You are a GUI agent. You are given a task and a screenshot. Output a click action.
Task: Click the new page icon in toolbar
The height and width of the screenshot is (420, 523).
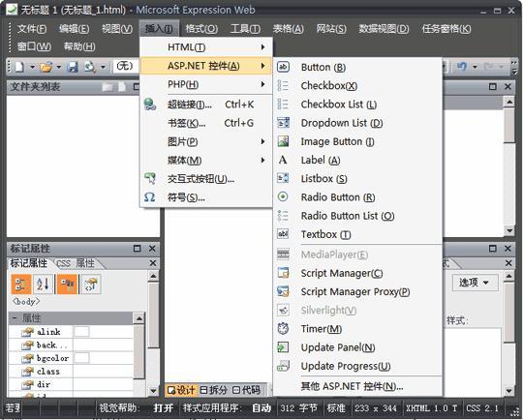click(19, 67)
